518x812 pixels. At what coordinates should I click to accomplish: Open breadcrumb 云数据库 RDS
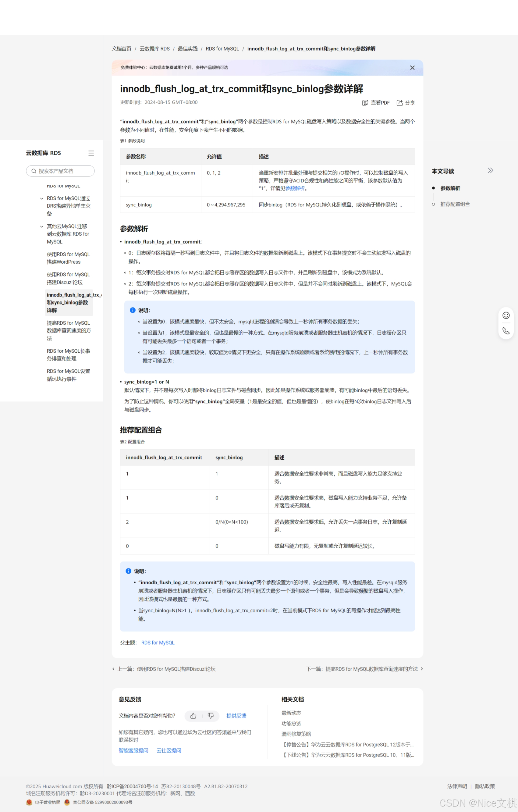(x=155, y=49)
